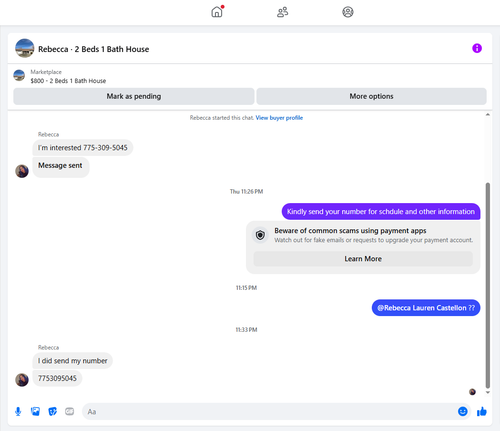
Task: Click the microphone voice clip icon
Action: [x=18, y=412]
